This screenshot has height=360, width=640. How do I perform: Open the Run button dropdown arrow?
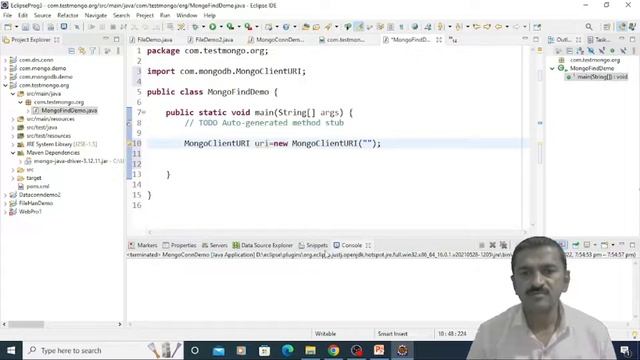pyautogui.click(x=221, y=27)
